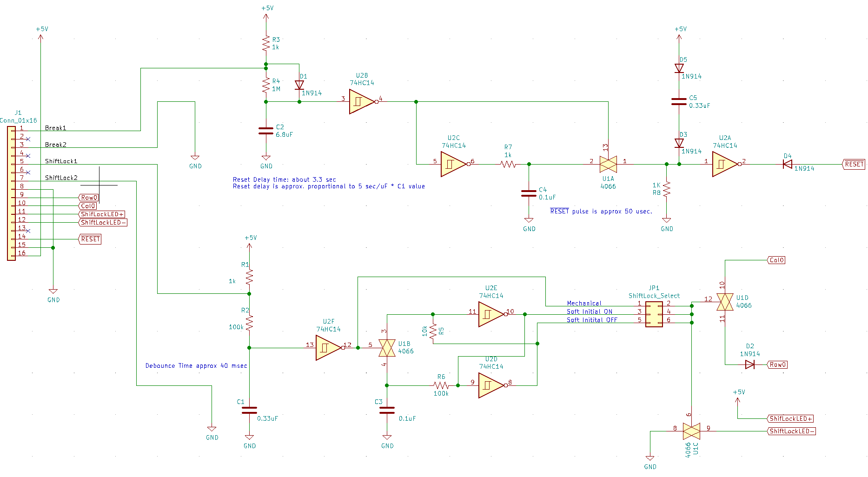Click the 'Mechanical' jumper option text
This screenshot has width=868, height=477.
point(584,303)
